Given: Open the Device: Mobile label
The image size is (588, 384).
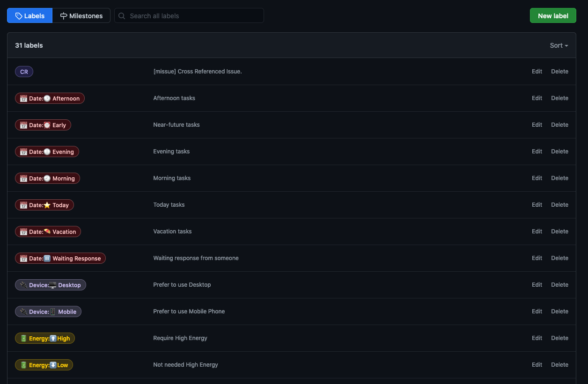Looking at the screenshot, I should [x=48, y=312].
